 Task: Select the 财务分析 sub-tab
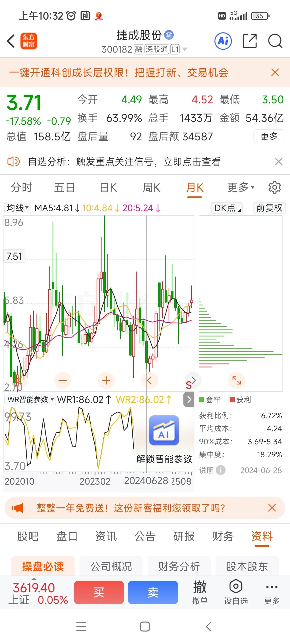pyautogui.click(x=179, y=566)
